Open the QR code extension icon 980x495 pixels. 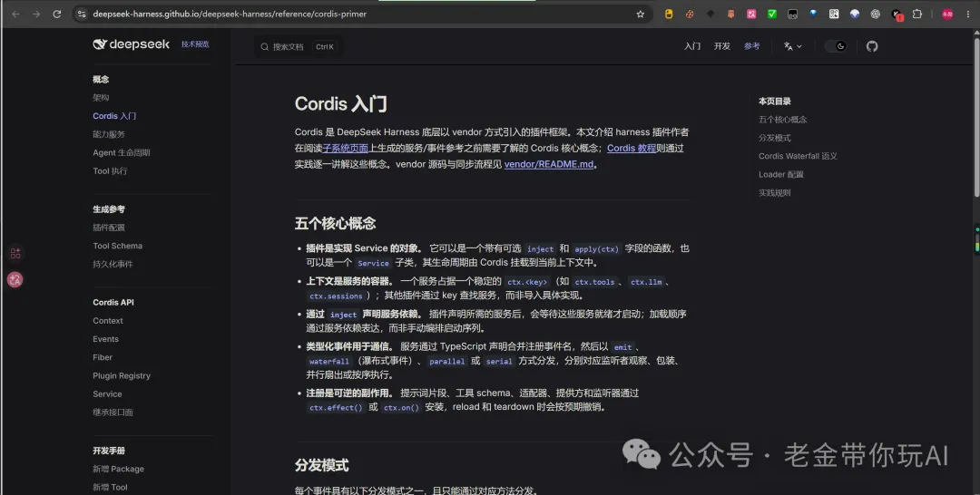(834, 14)
